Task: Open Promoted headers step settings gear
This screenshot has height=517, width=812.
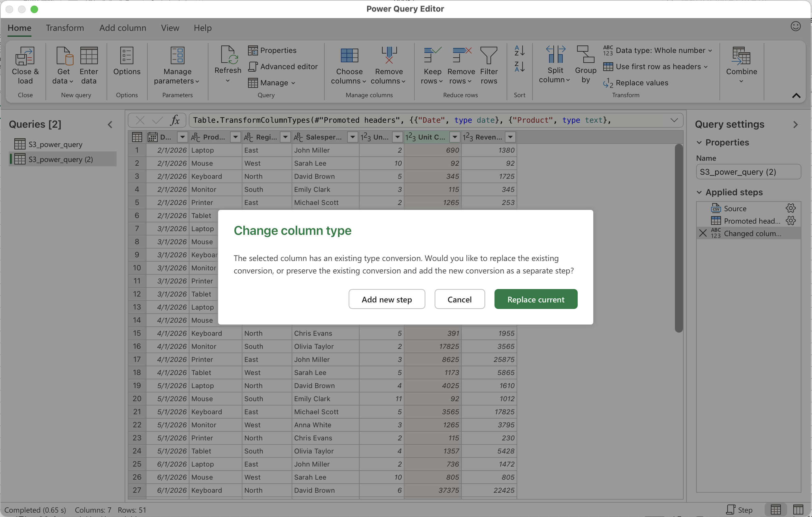Action: pyautogui.click(x=791, y=221)
